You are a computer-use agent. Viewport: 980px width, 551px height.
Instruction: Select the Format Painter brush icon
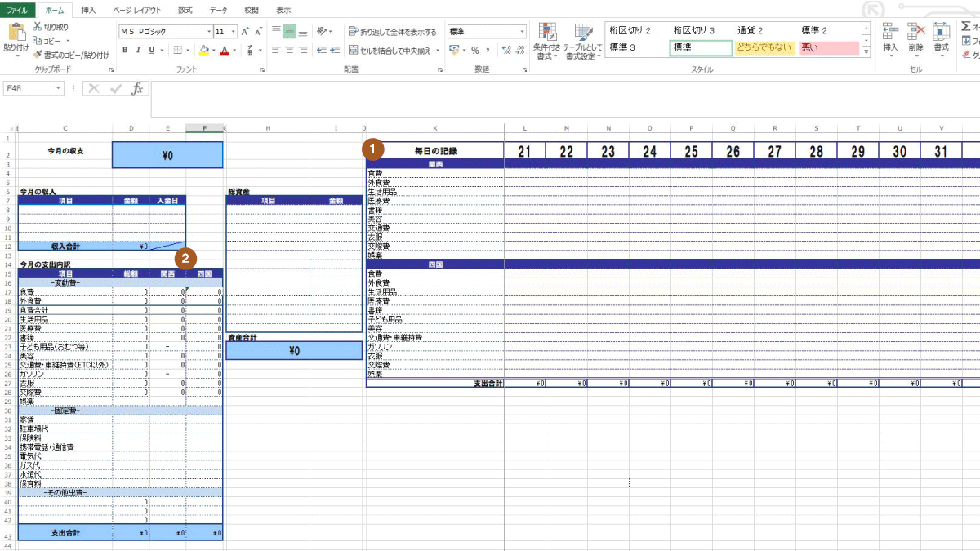click(x=38, y=55)
